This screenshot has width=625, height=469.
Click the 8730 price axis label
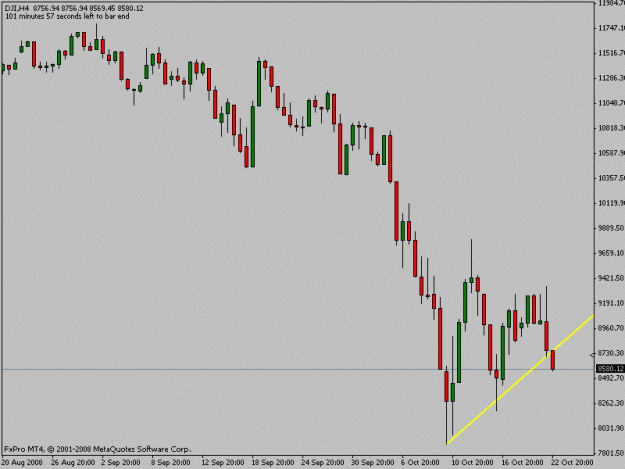tap(611, 353)
